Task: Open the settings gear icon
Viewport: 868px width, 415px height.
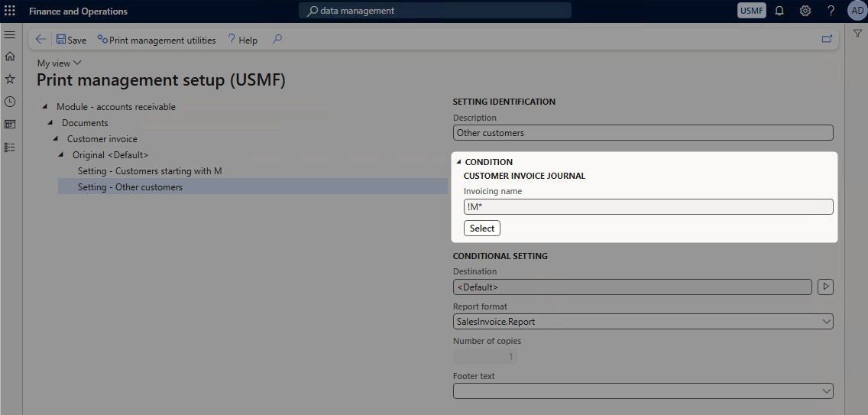Action: (x=805, y=11)
